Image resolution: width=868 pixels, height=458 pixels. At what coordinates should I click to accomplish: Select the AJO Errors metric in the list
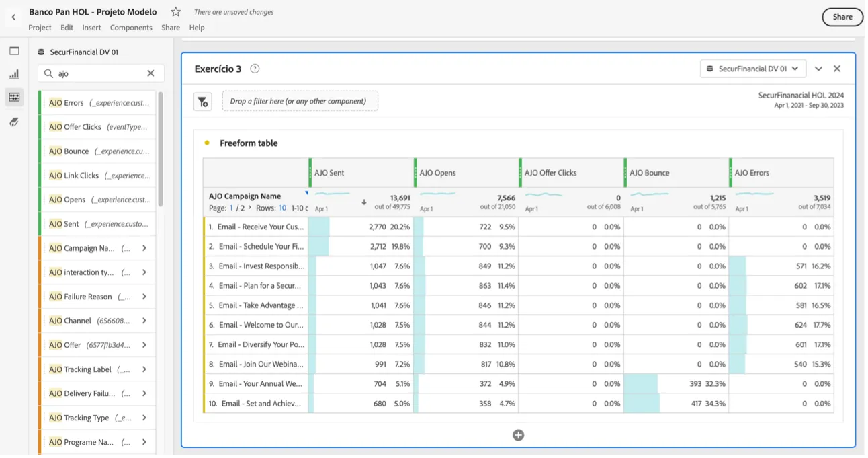[97, 103]
